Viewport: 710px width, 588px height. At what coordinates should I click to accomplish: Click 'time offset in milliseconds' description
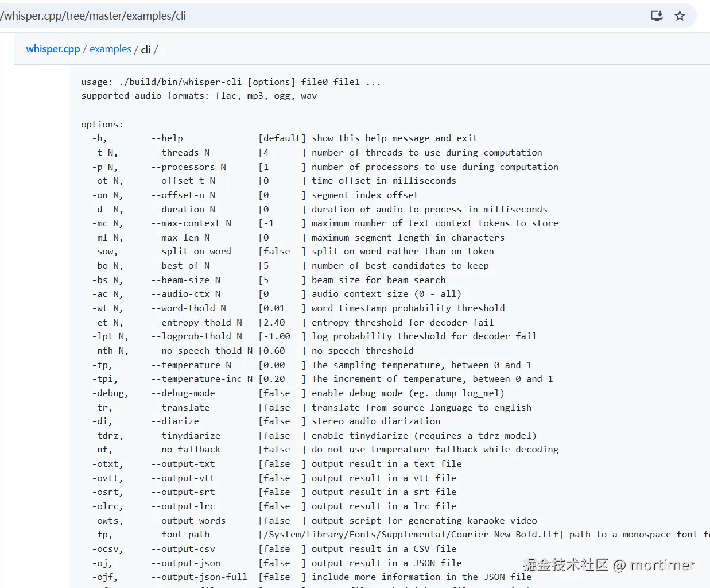pos(384,180)
